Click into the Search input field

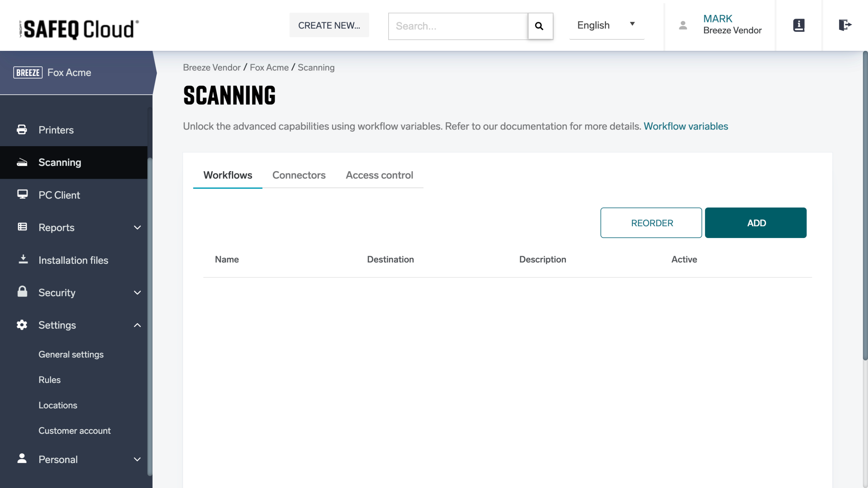458,26
